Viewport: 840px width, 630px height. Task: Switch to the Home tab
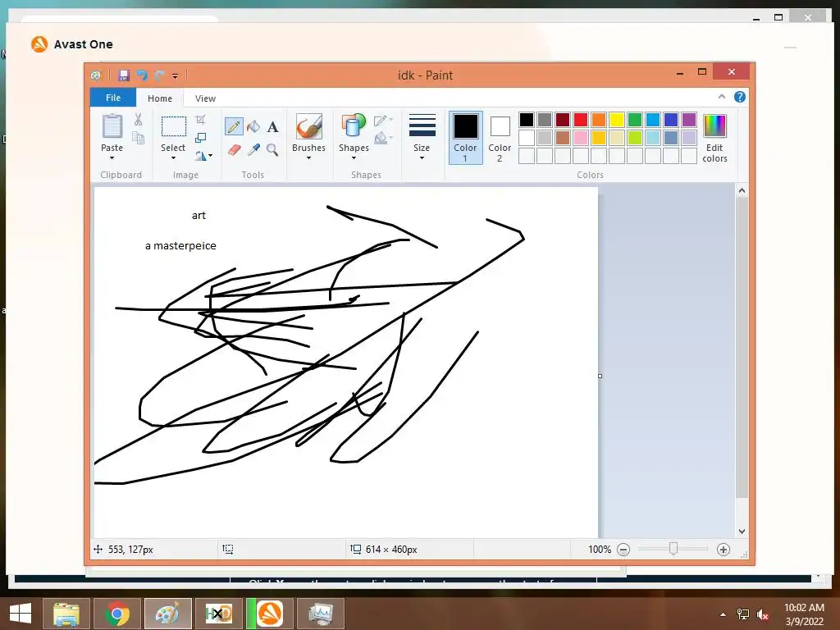(160, 98)
